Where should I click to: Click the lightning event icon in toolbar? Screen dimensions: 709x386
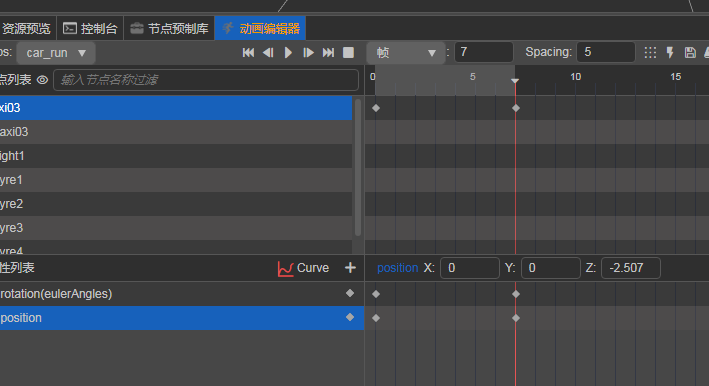[x=670, y=53]
